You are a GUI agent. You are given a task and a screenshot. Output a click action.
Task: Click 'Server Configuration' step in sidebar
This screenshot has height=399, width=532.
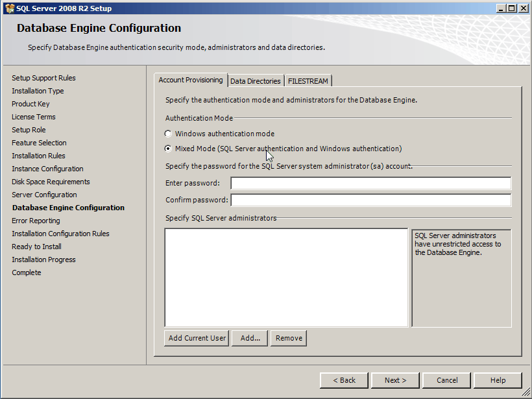click(45, 195)
